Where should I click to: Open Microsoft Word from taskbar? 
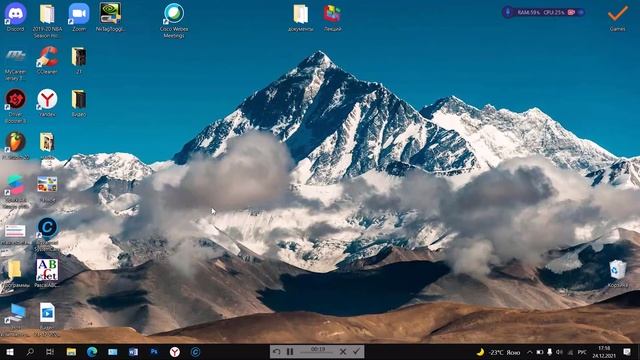[133, 352]
